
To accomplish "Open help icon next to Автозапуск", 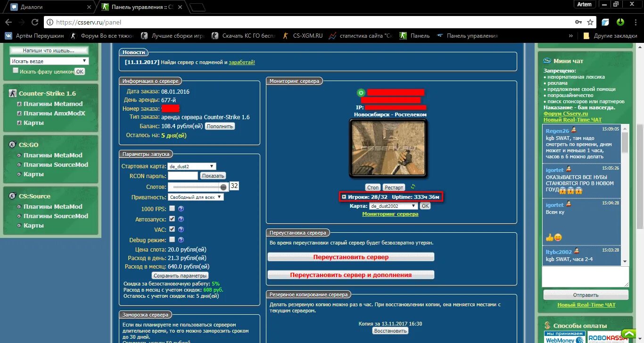I will tap(181, 219).
